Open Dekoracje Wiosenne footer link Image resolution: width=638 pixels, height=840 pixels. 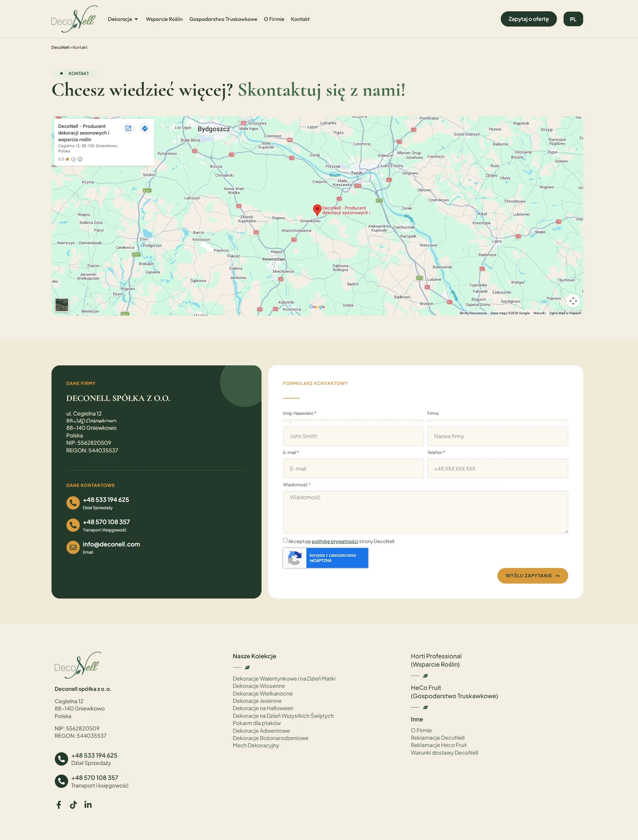click(259, 686)
